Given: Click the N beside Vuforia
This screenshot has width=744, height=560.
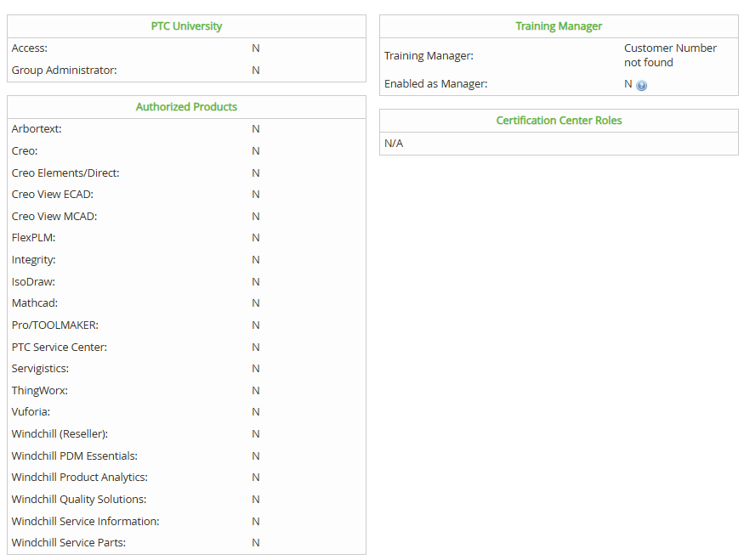Looking at the screenshot, I should click(x=256, y=411).
